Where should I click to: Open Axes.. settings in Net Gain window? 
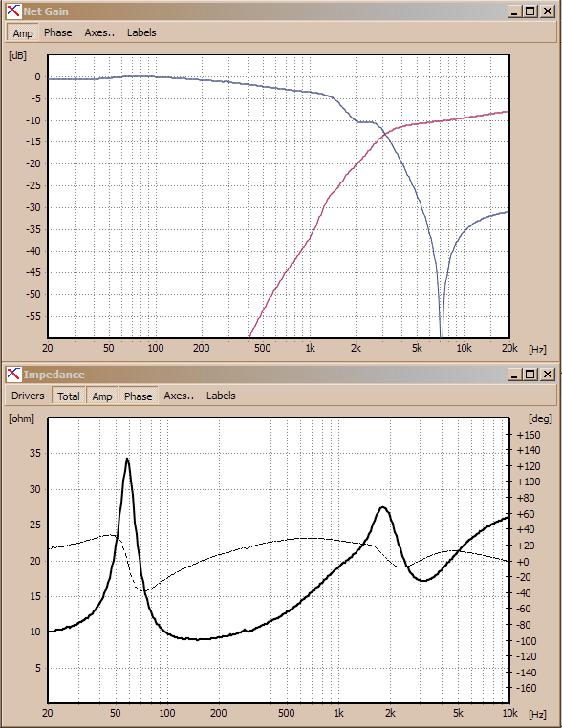pos(99,33)
